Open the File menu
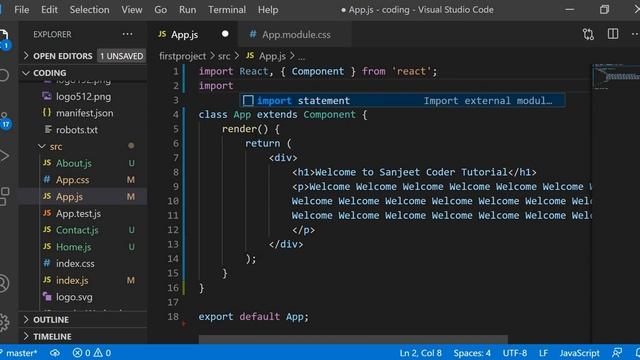This screenshot has height=360, width=640. [x=22, y=9]
